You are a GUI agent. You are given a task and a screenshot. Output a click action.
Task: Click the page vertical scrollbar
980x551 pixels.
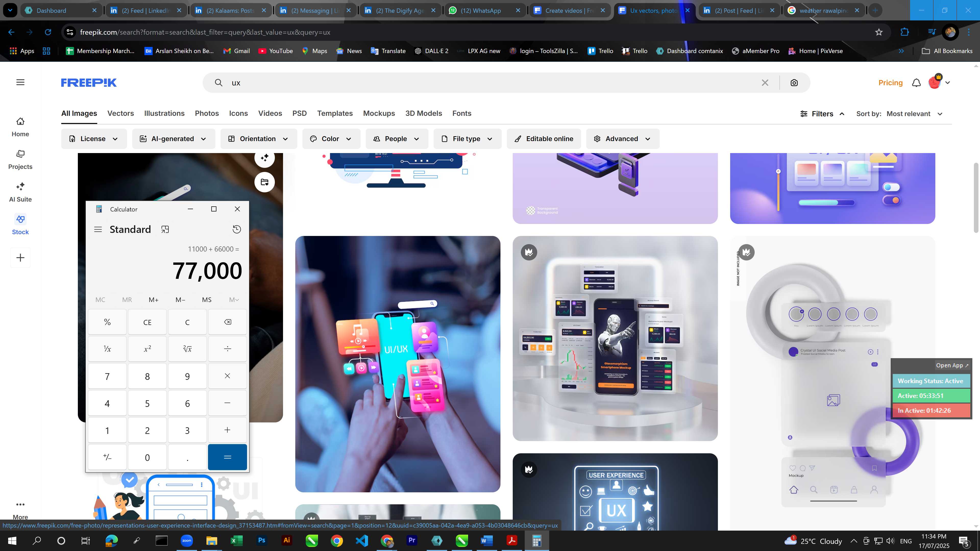tap(976, 198)
